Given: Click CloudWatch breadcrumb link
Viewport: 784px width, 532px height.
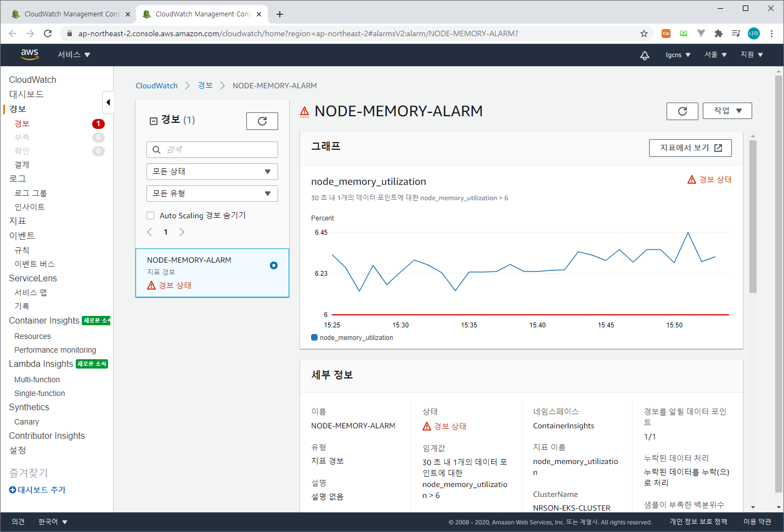Looking at the screenshot, I should pos(156,86).
